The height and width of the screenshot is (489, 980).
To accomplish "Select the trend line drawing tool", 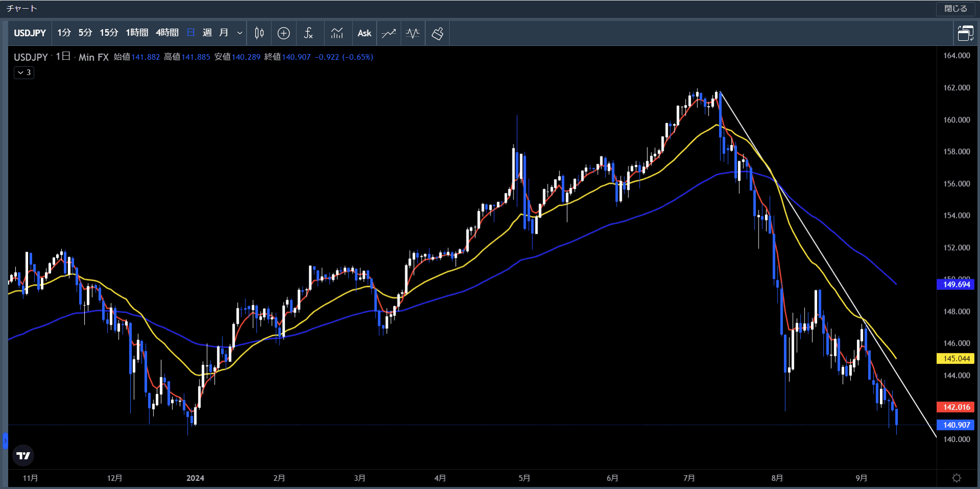I will point(389,33).
